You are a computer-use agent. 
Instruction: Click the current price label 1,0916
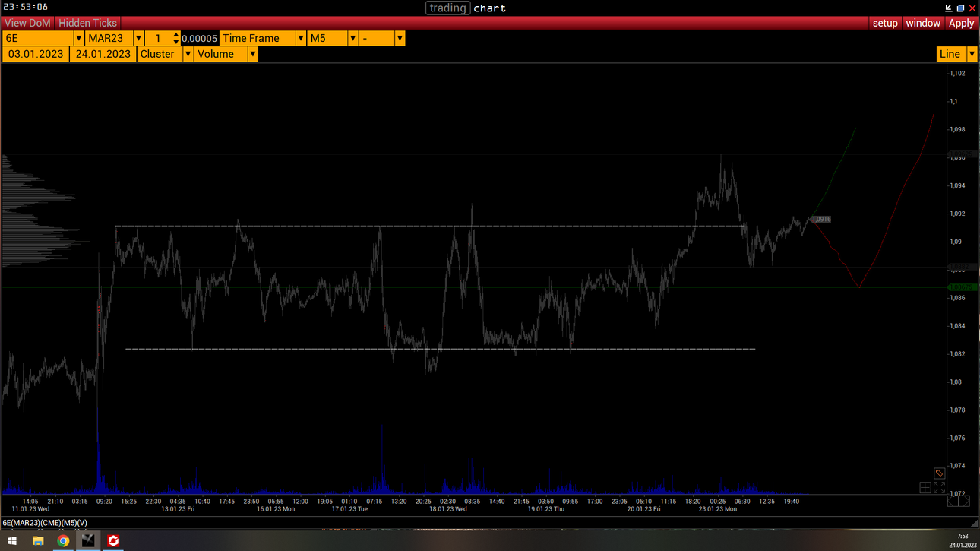pyautogui.click(x=821, y=219)
